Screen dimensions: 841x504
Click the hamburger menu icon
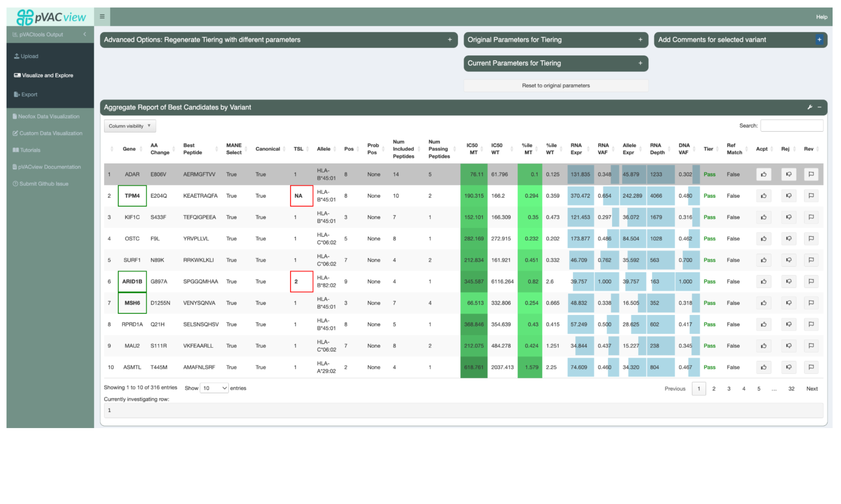102,16
